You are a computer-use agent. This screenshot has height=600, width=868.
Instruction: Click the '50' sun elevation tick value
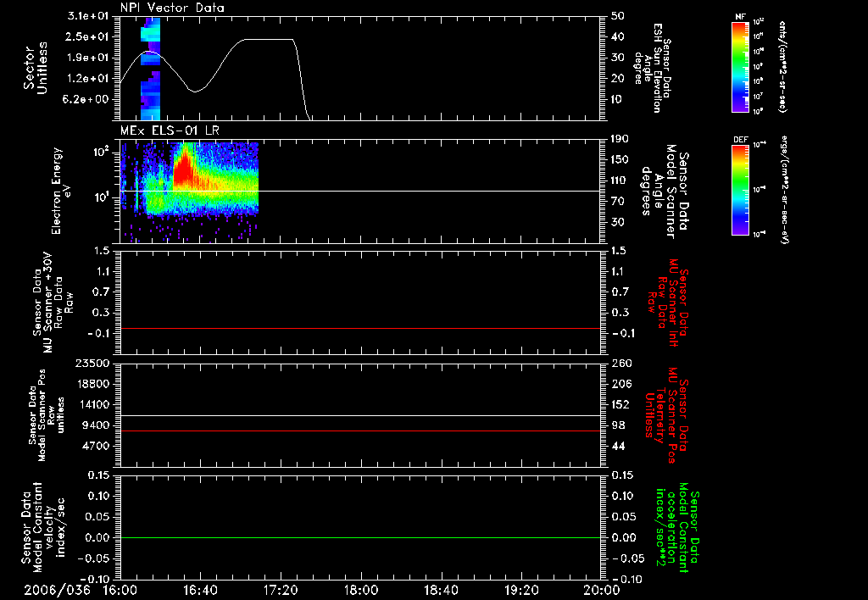[x=618, y=16]
